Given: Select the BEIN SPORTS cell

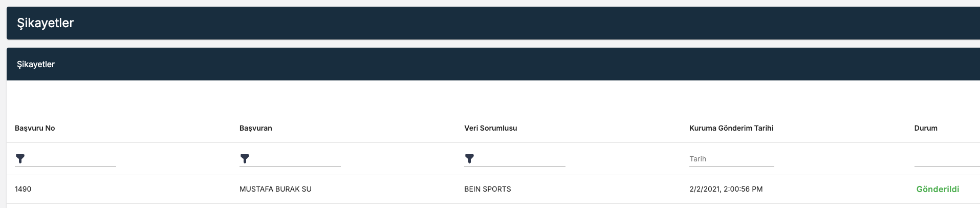Looking at the screenshot, I should point(487,189).
